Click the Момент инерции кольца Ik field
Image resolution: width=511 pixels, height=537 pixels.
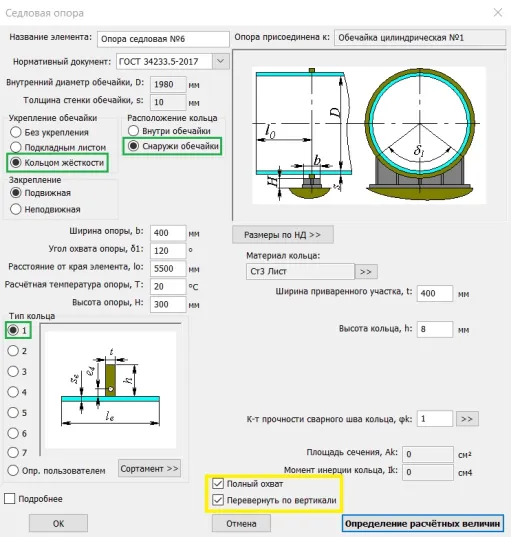pos(428,472)
